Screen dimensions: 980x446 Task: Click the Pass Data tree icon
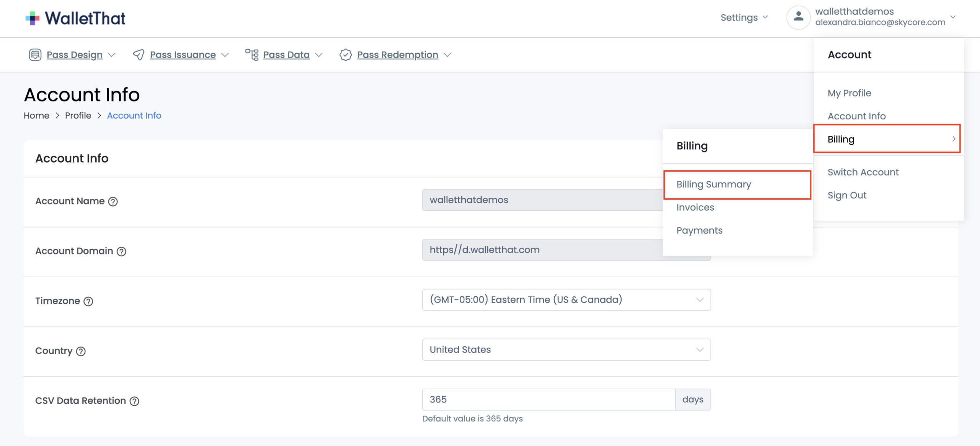point(252,55)
